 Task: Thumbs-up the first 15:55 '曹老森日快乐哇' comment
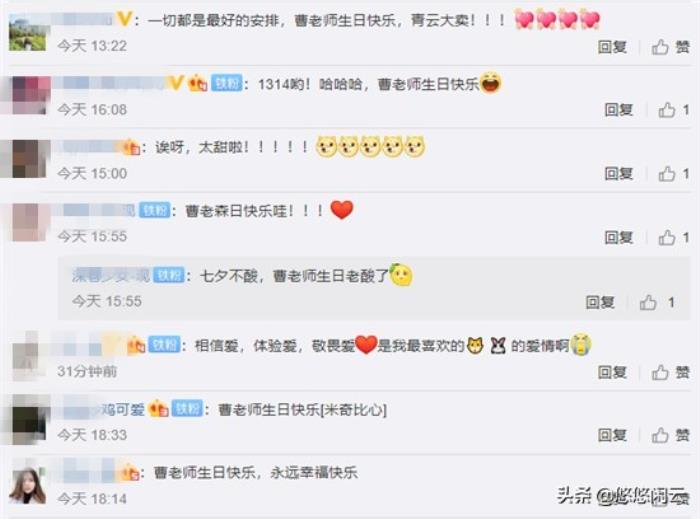coord(667,237)
